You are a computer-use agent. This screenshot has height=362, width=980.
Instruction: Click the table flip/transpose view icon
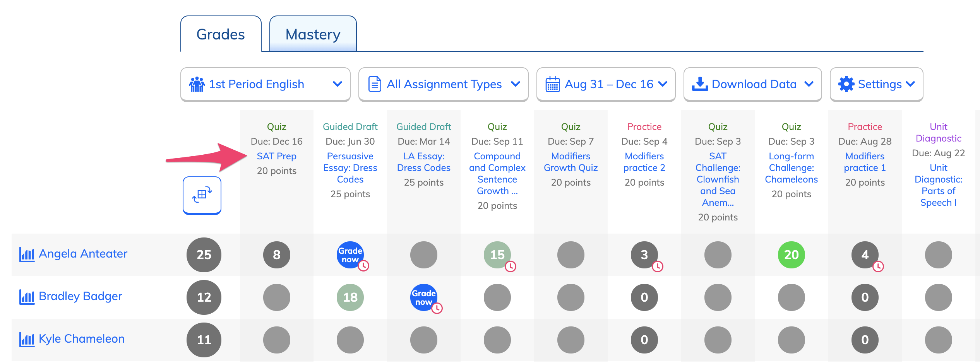coord(202,195)
